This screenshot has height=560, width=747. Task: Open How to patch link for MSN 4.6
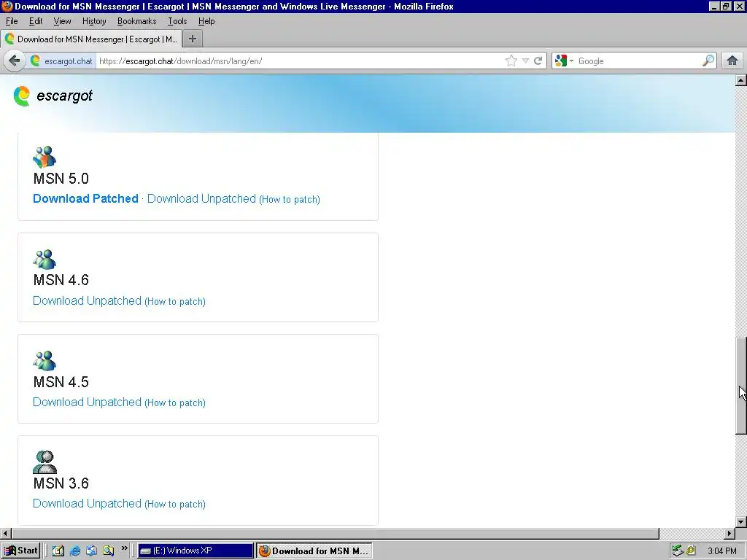pyautogui.click(x=175, y=301)
